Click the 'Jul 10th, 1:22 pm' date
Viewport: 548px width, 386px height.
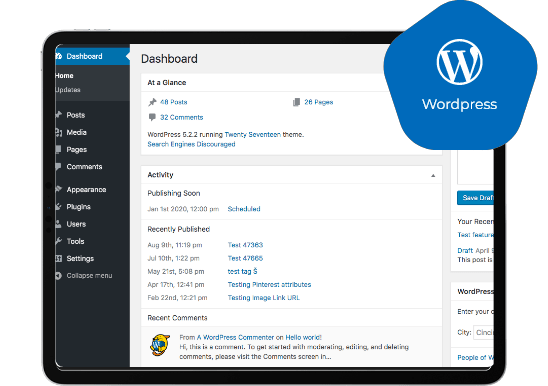pyautogui.click(x=173, y=258)
